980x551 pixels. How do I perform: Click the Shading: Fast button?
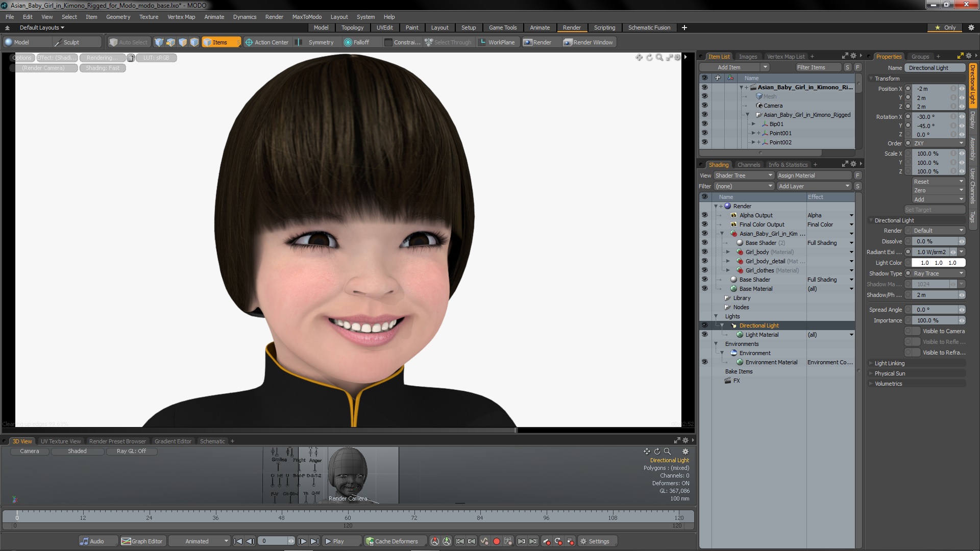coord(103,68)
